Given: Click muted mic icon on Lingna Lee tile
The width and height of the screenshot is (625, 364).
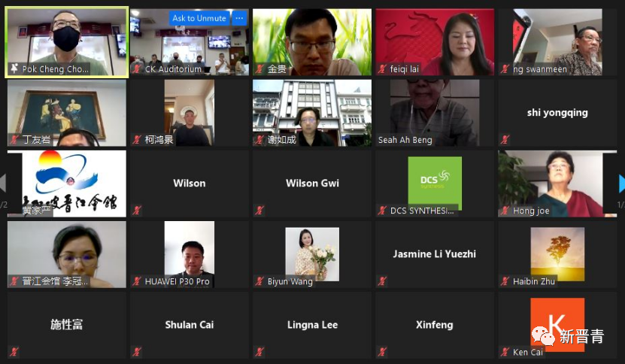Looking at the screenshot, I should click(x=260, y=352).
